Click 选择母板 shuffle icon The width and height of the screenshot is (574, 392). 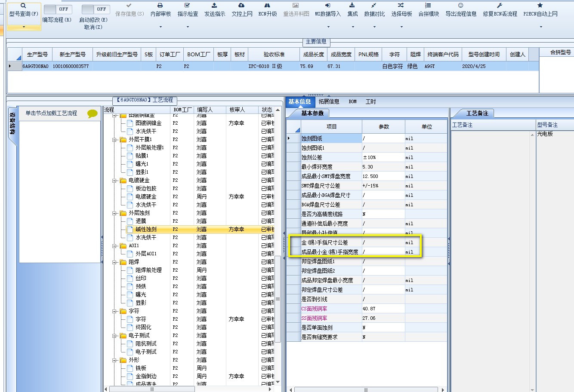click(401, 6)
